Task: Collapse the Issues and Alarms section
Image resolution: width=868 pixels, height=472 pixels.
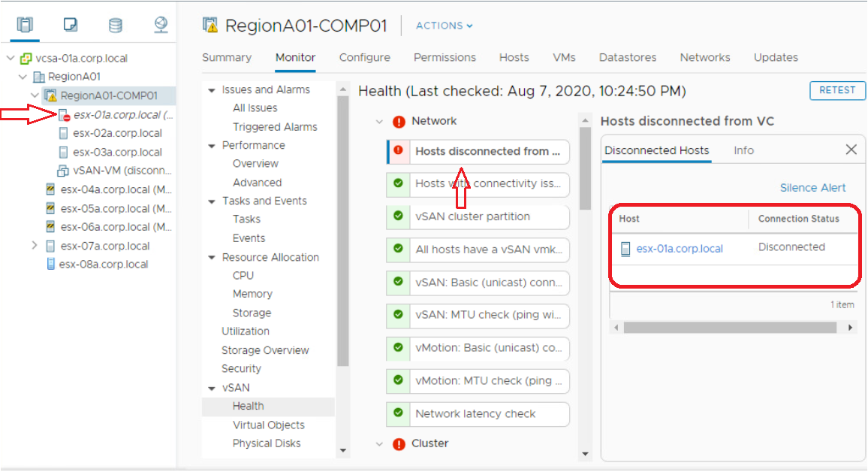Action: [x=212, y=89]
